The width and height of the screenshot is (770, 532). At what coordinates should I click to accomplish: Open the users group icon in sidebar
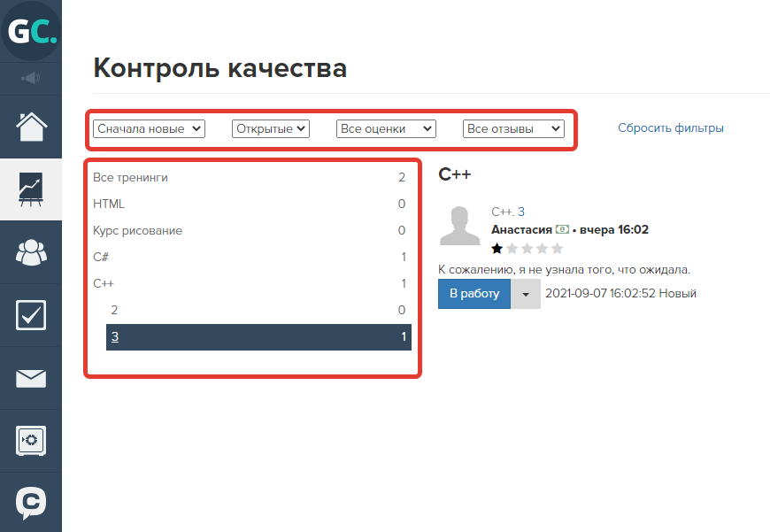[30, 252]
